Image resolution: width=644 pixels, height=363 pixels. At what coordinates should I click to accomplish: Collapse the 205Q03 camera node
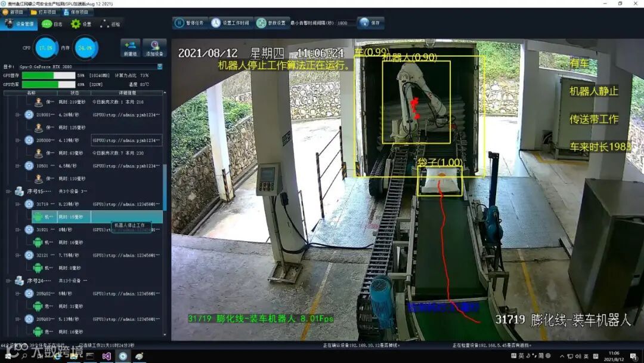[x=18, y=319]
